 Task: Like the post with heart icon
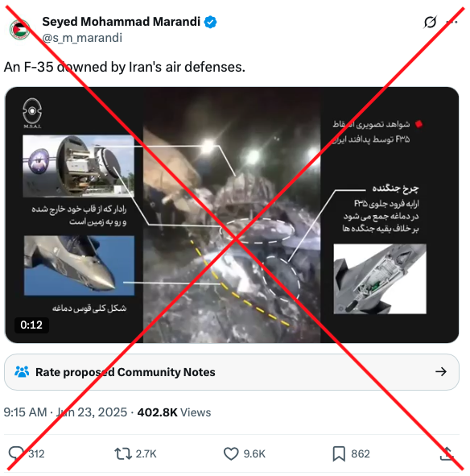tap(231, 453)
